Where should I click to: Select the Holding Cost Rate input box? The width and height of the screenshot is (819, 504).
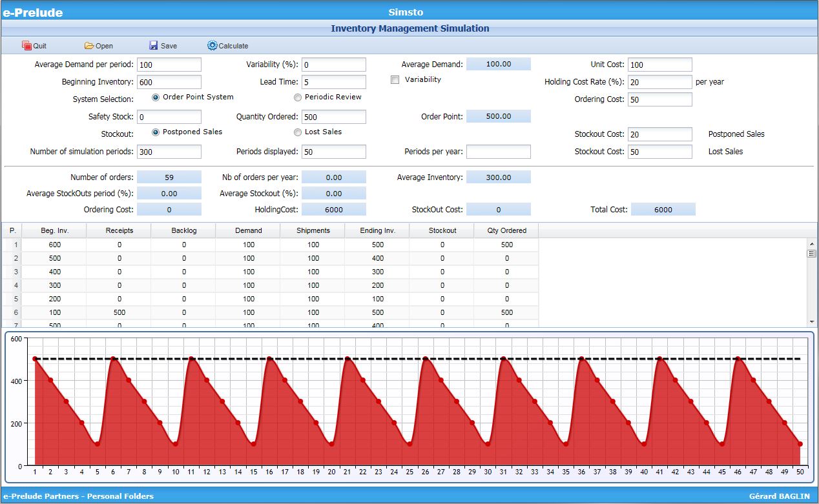click(x=659, y=82)
